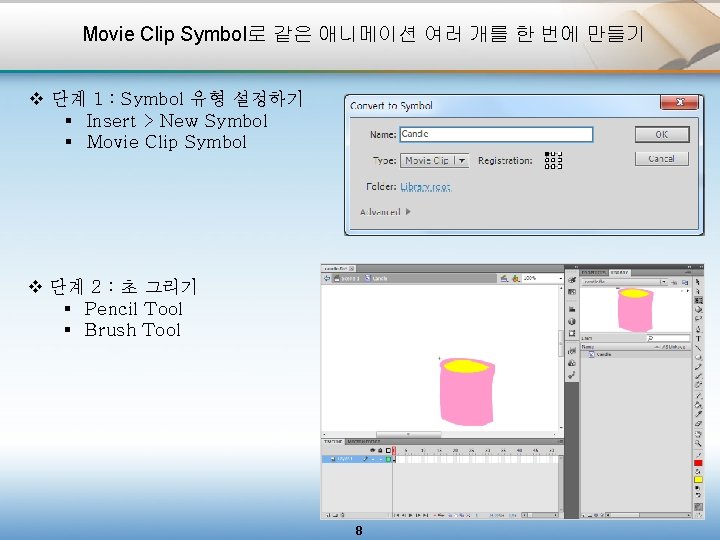720x540 pixels.
Task: Switch to the Motion Editor tab
Action: 364,441
